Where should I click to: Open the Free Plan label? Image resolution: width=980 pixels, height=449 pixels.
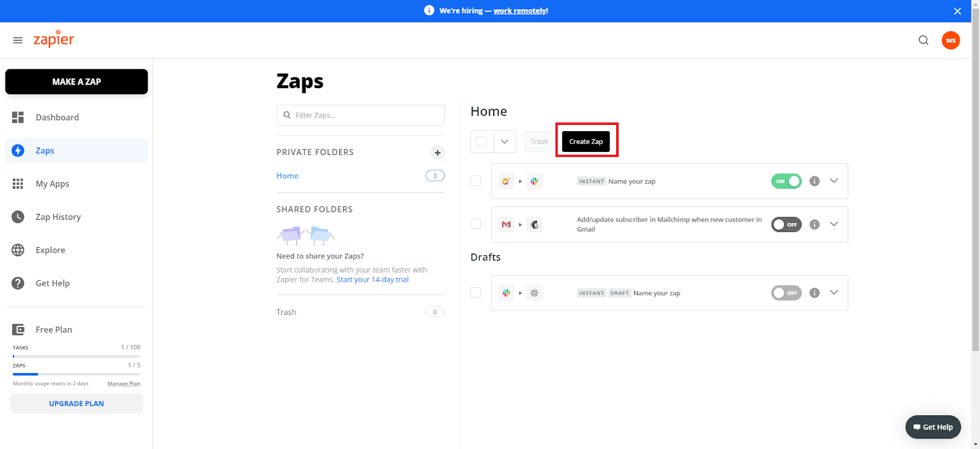(54, 330)
